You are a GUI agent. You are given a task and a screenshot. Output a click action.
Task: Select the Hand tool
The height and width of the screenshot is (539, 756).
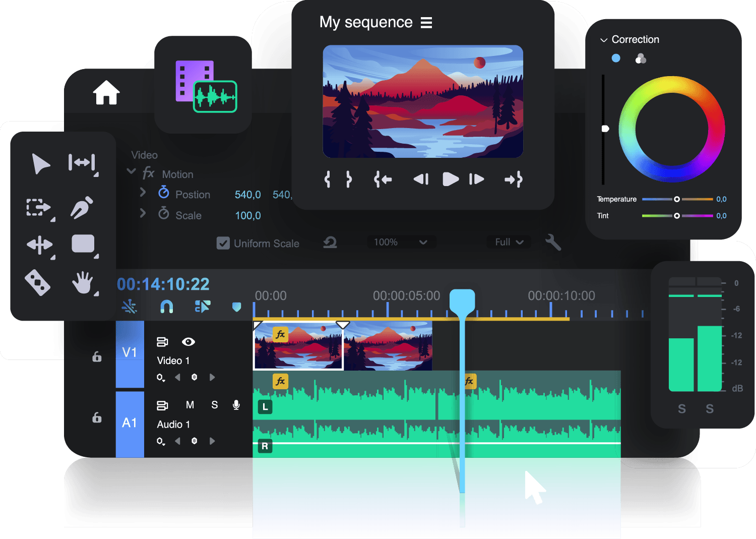coord(83,282)
